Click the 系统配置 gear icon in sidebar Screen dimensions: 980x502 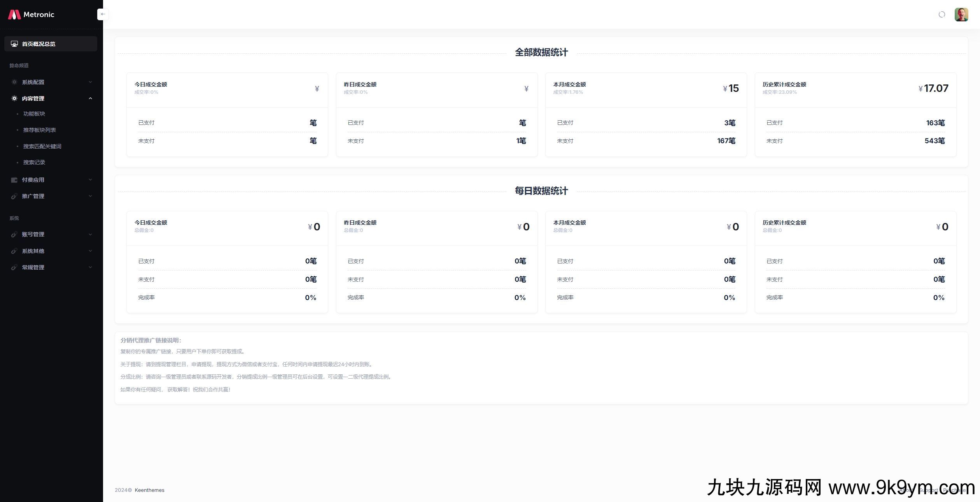(x=14, y=82)
